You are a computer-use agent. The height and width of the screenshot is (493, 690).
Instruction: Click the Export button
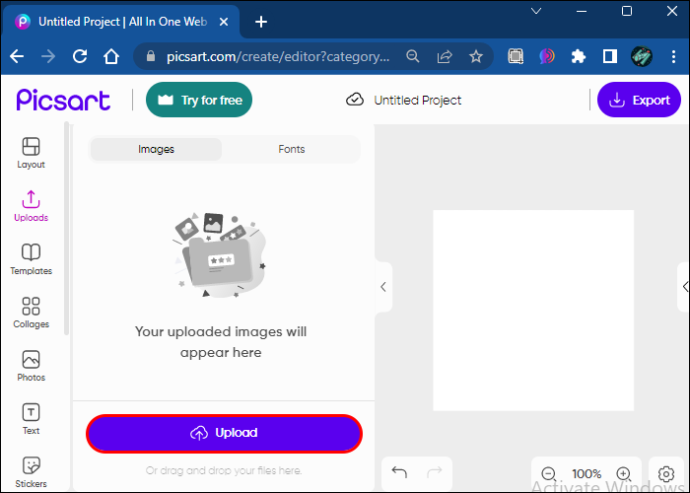(x=639, y=100)
